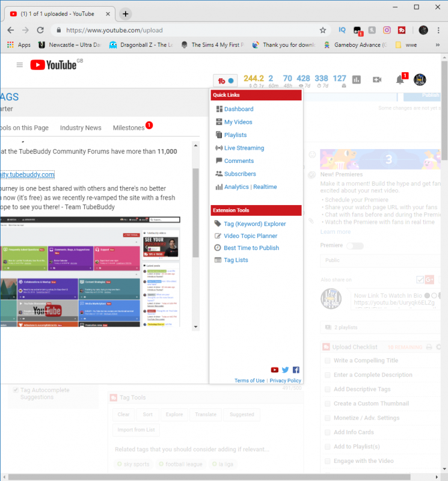
Task: Click the Facebook icon in TubeBuddy panel
Action: tap(296, 370)
